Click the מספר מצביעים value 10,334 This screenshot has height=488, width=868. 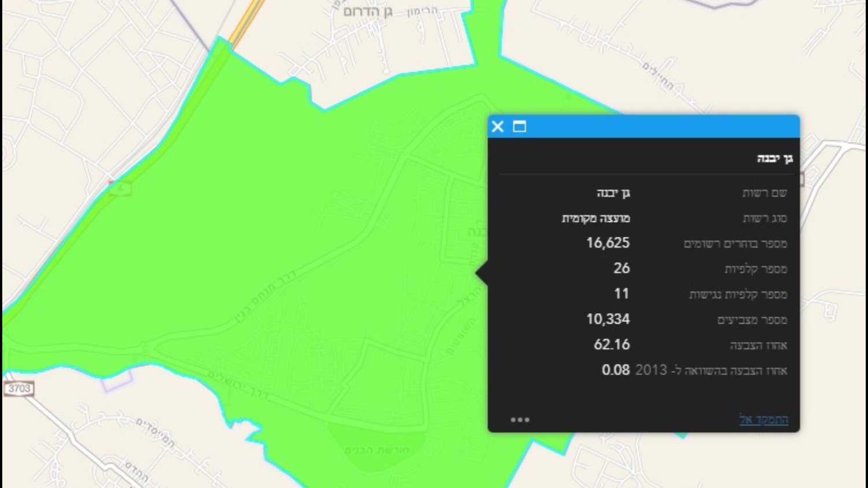click(x=608, y=319)
